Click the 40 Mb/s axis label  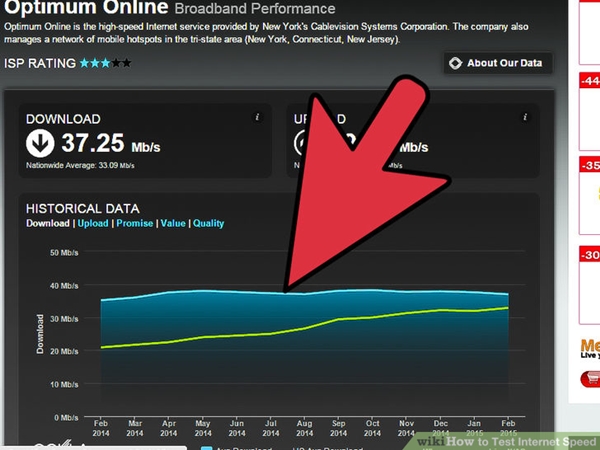point(64,286)
